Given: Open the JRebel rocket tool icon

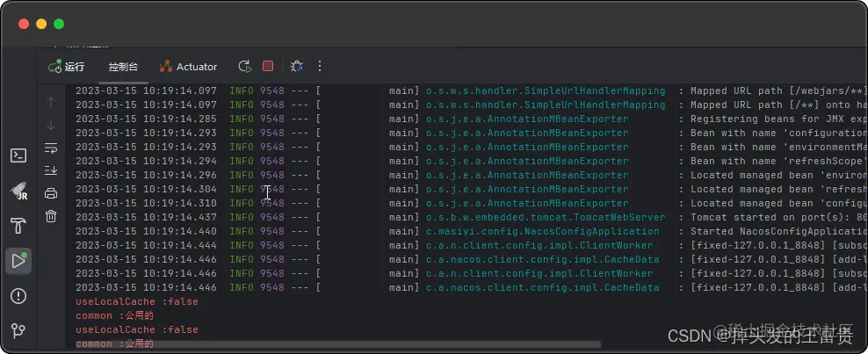Looking at the screenshot, I should 18,191.
